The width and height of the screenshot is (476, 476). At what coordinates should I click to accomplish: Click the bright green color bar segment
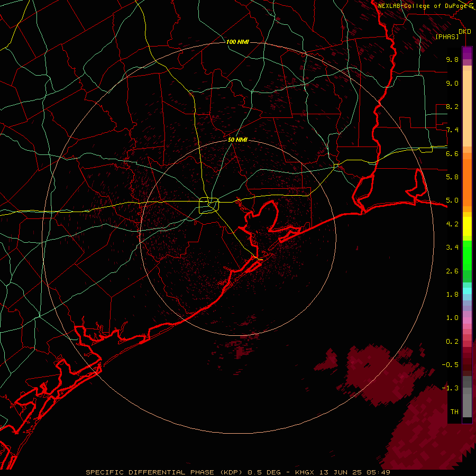pyautogui.click(x=467, y=255)
